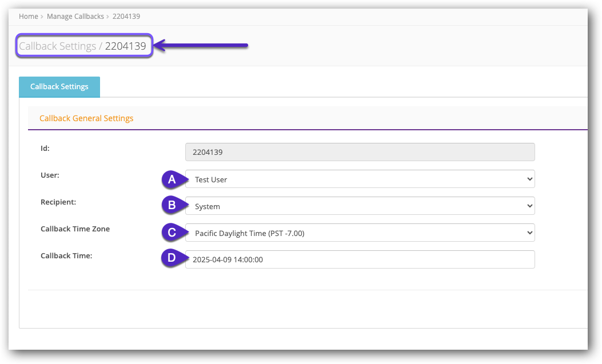
Task: Open the Callback Time Zone dropdown
Action: coord(360,233)
